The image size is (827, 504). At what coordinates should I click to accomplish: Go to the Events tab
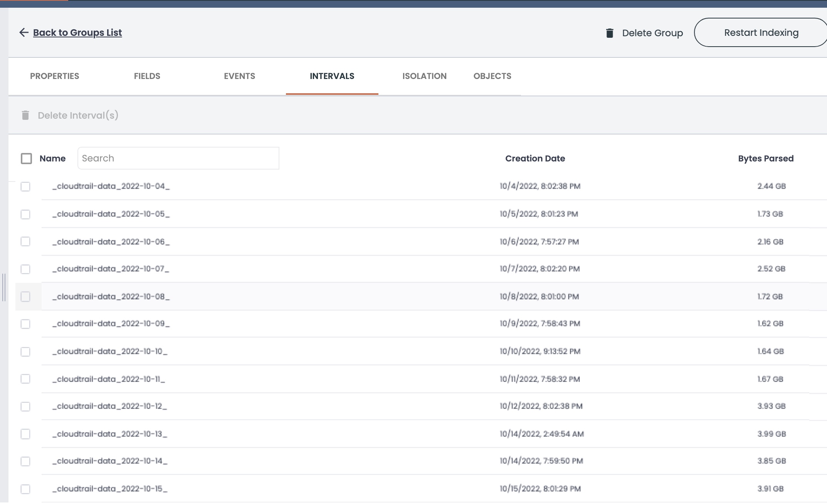(239, 76)
